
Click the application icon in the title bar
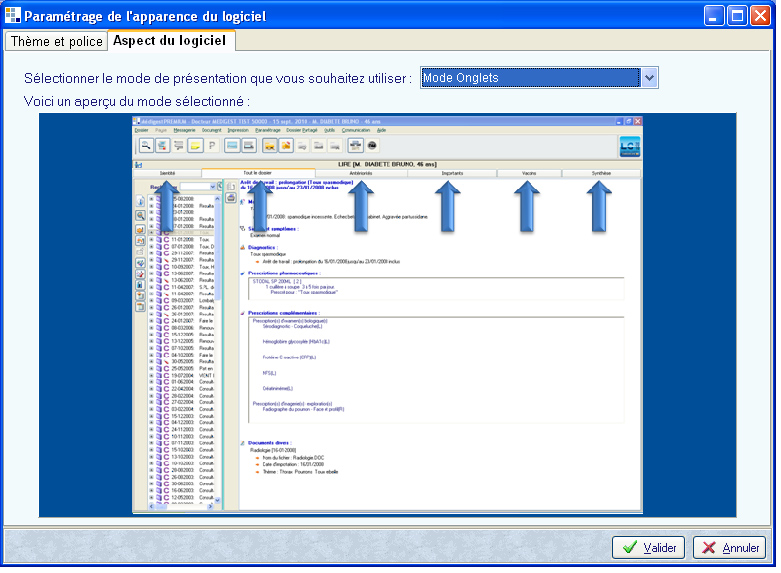[x=12, y=15]
